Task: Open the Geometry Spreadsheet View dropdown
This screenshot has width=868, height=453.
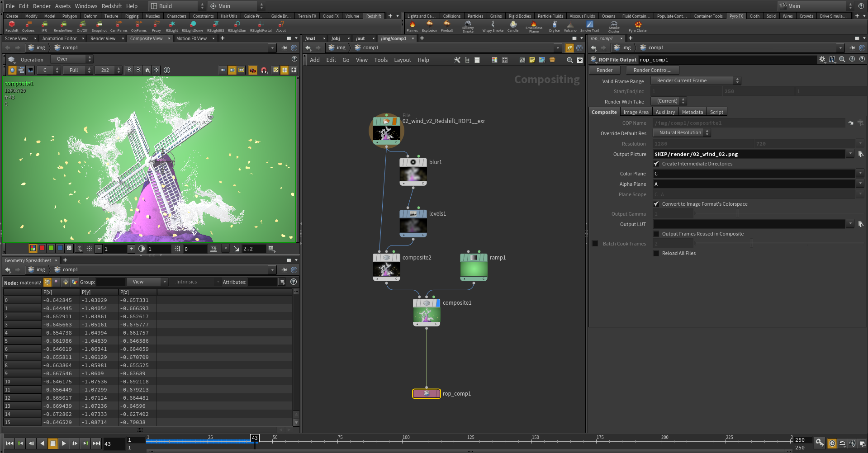Action: [147, 282]
